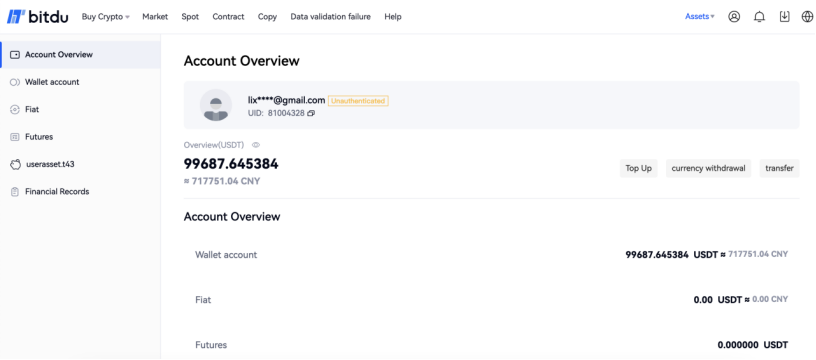
Task: Click the Futures row in overview list
Action: tap(491, 344)
